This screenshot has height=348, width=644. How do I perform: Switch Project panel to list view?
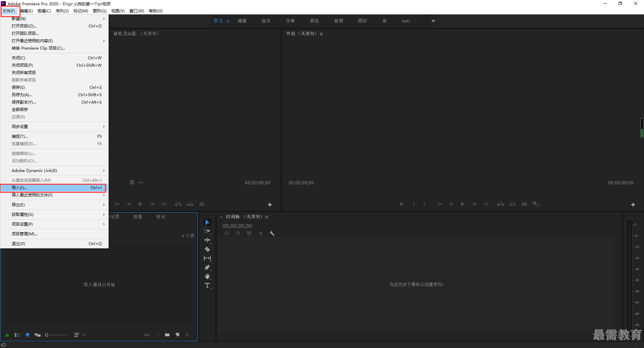coord(17,335)
